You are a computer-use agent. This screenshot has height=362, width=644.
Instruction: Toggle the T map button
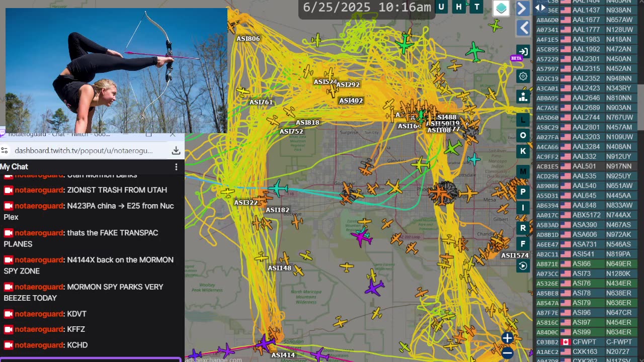tap(476, 7)
